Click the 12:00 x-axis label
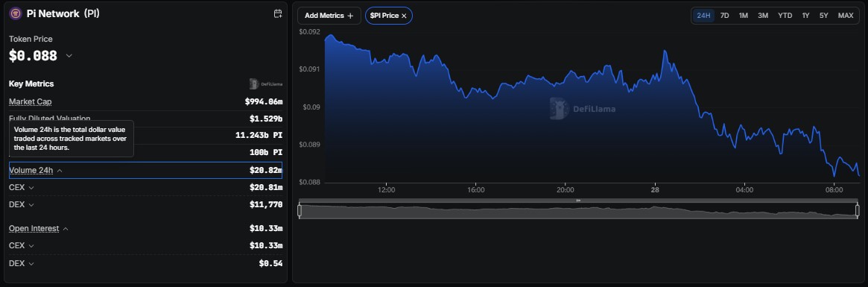The width and height of the screenshot is (868, 287). 386,190
